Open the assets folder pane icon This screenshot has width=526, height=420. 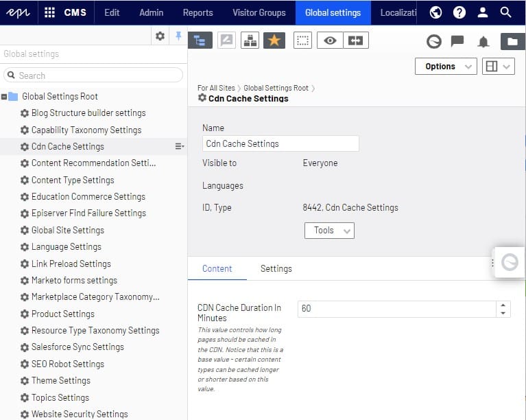[512, 42]
